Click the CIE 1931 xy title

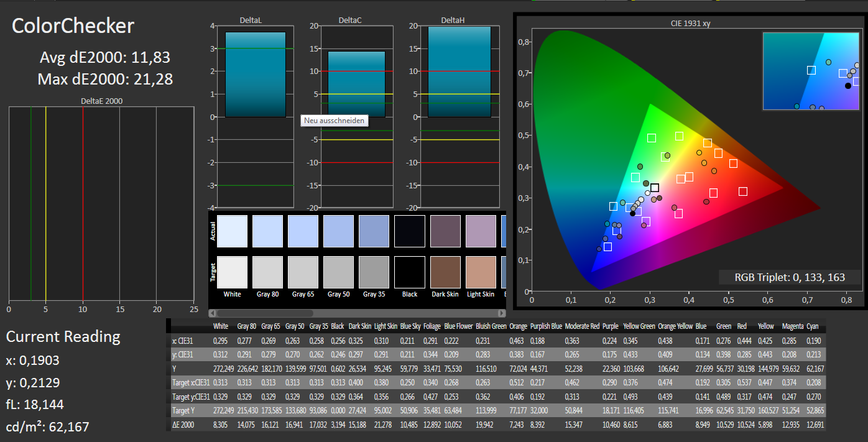690,23
